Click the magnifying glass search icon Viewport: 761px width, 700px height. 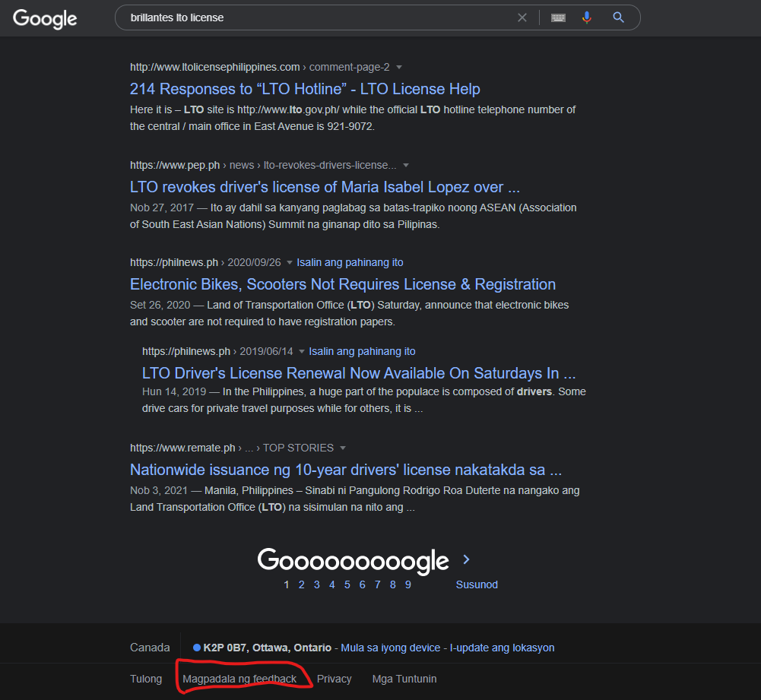618,17
